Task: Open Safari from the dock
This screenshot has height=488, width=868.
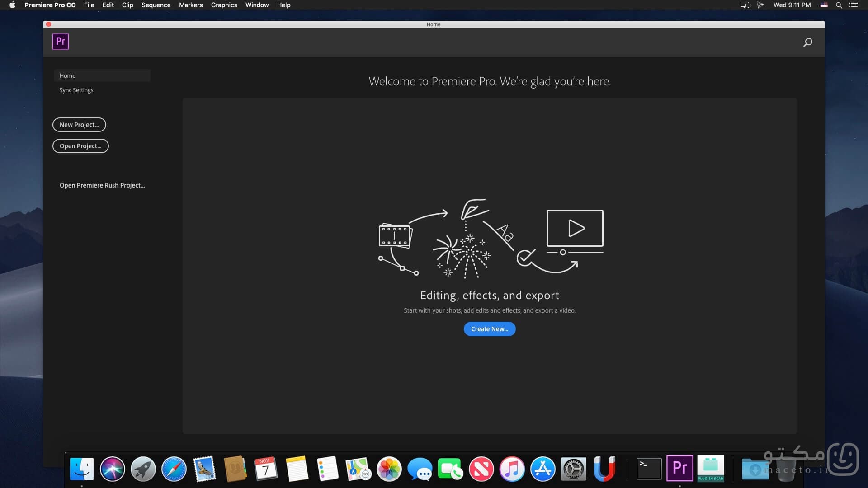Action: (x=174, y=469)
